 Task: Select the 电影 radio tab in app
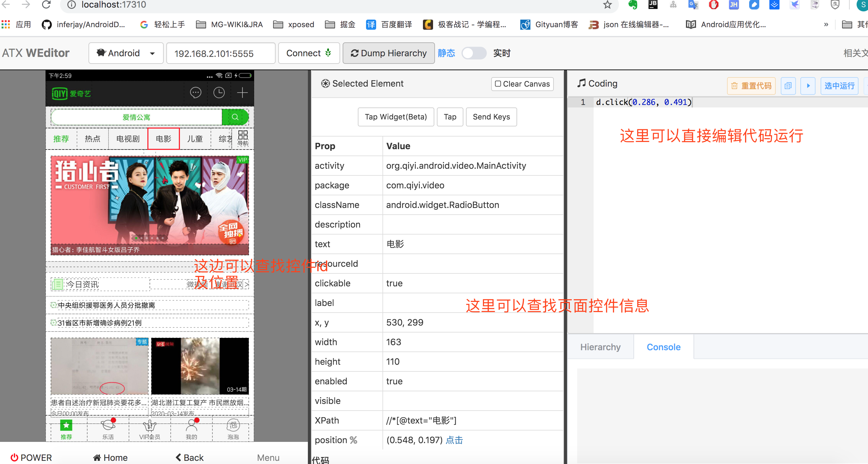coord(163,138)
